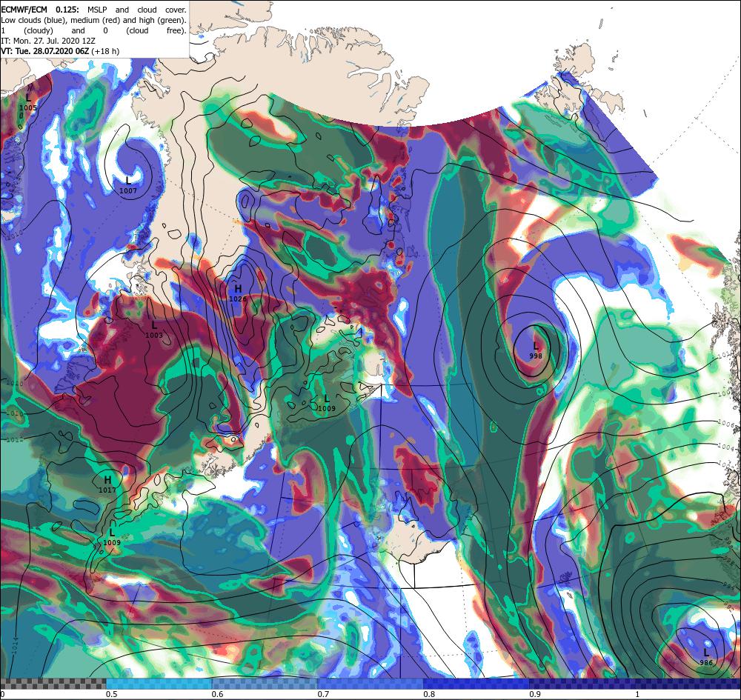The width and height of the screenshot is (741, 700).
Task: Click the L 1005 low pressure marker
Action: click(x=28, y=102)
